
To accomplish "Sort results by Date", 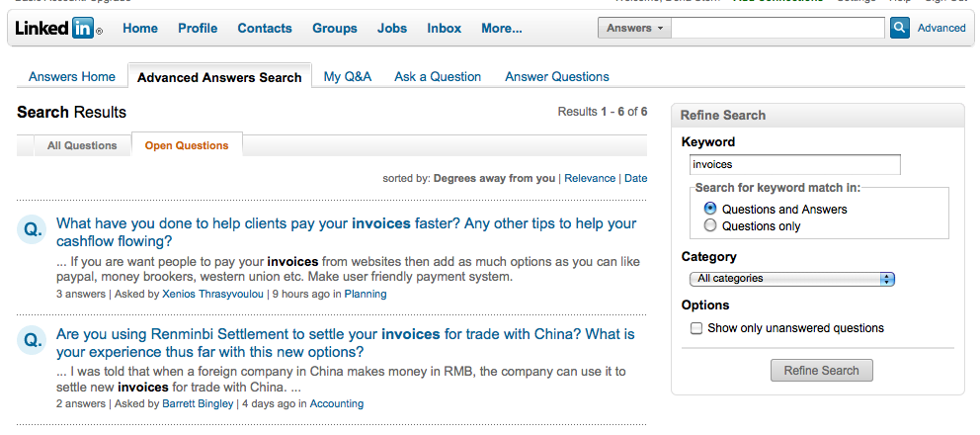I will point(635,178).
